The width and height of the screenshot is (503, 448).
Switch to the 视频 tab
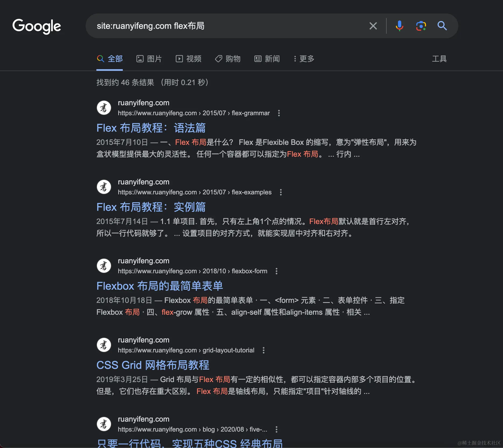pos(188,59)
